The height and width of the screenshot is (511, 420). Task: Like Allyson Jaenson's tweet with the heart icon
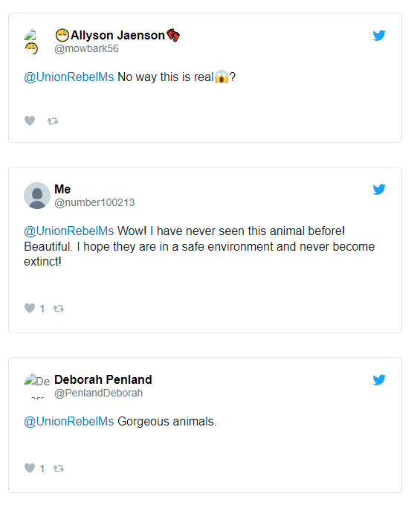(x=30, y=121)
